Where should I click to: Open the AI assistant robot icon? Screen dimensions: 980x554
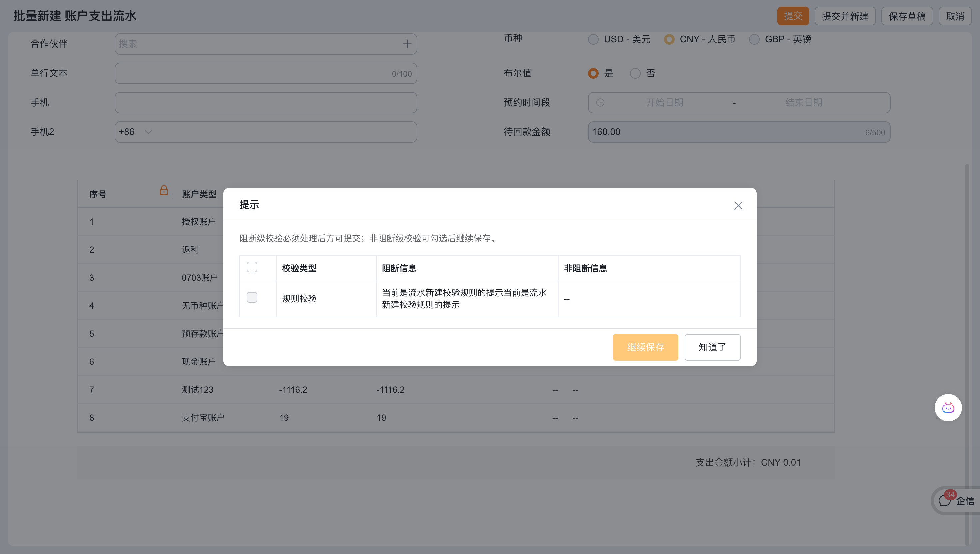pyautogui.click(x=948, y=408)
